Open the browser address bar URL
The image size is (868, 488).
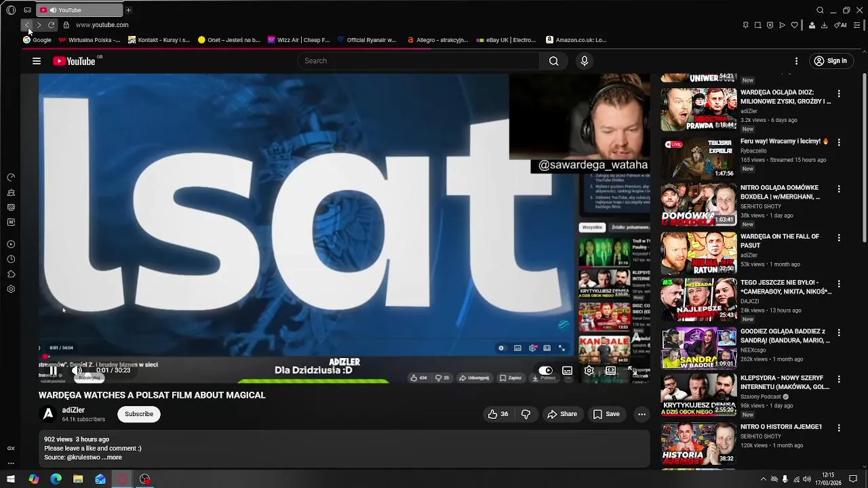102,25
